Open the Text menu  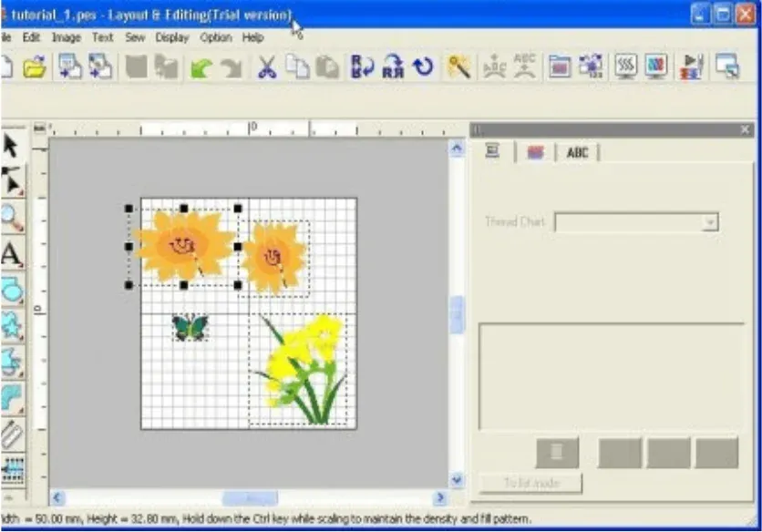102,37
